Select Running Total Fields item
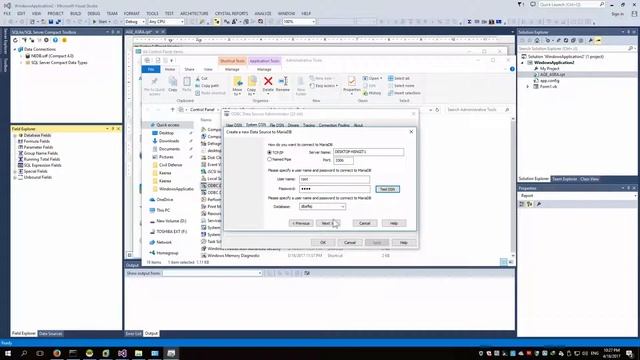The image size is (640, 360). coord(42,159)
